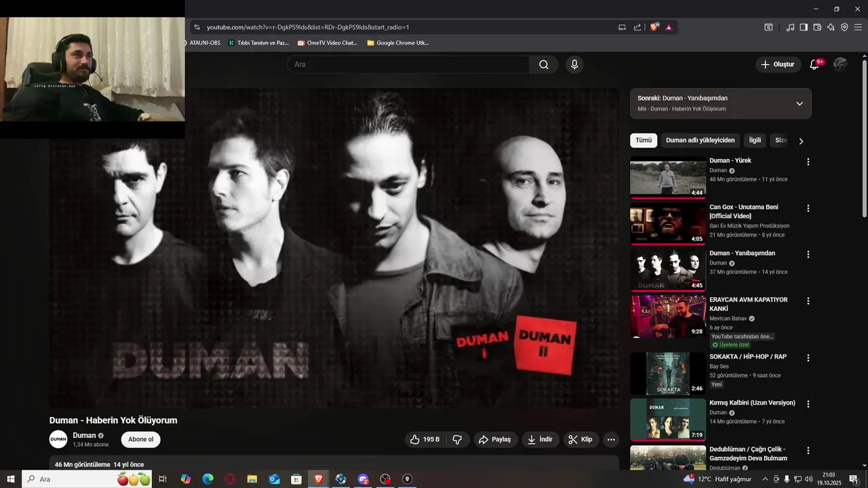Open Microsoft Edge on the taskbar
This screenshot has height=488, width=868.
click(x=208, y=479)
